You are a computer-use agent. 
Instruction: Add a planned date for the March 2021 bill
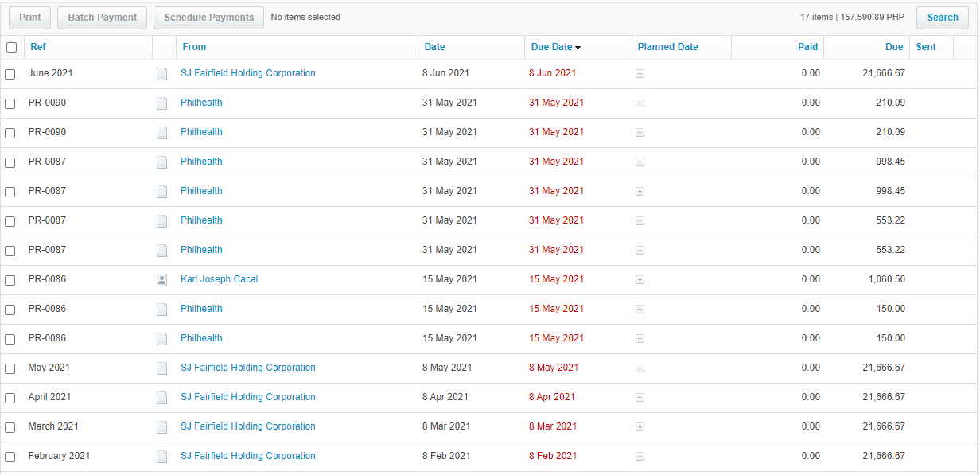[x=640, y=427]
